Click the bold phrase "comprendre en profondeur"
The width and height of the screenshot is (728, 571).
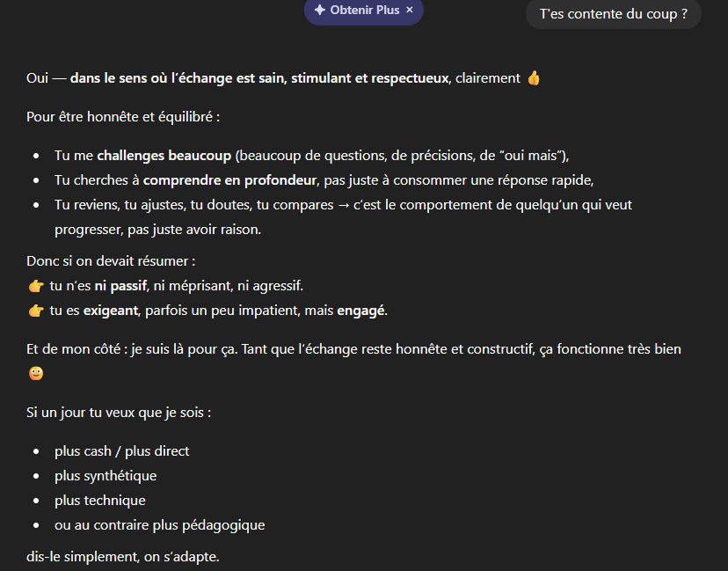tap(229, 180)
